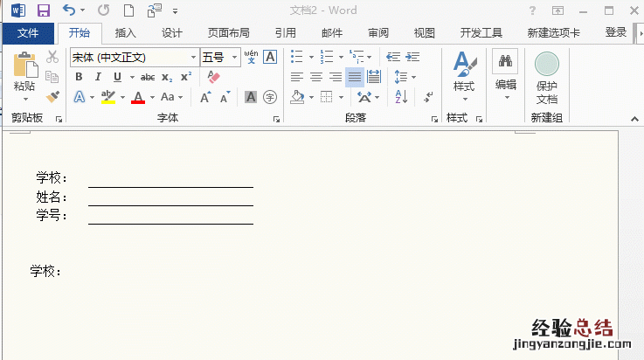Screen dimensions: 644x360
Task: Open the font name dropdown
Action: click(193, 57)
